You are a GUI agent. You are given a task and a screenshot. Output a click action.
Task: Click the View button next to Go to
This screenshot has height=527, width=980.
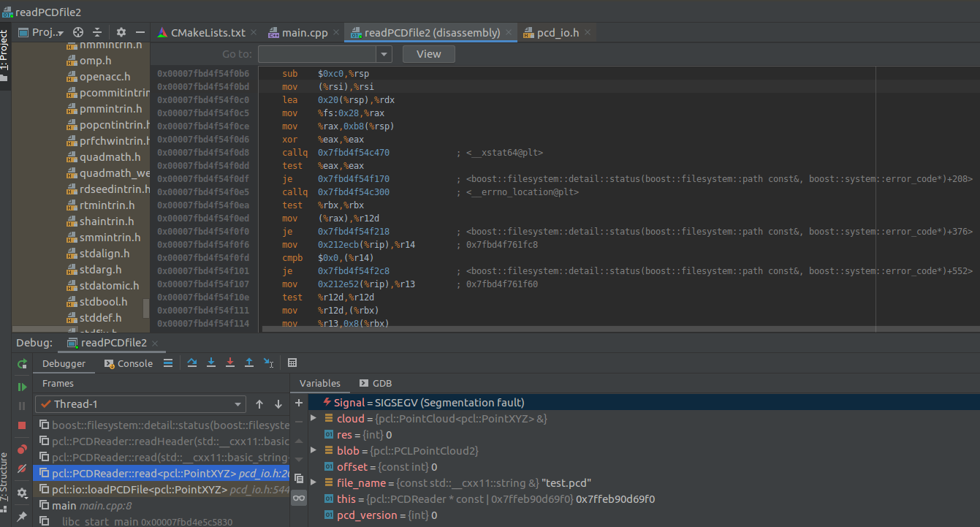(x=428, y=54)
